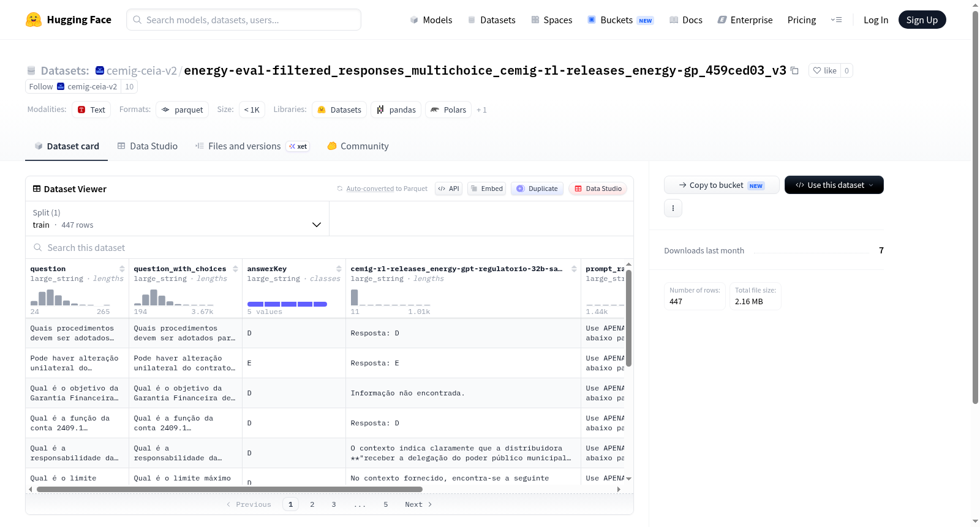Click the search magnifier in dataset search

click(38, 247)
